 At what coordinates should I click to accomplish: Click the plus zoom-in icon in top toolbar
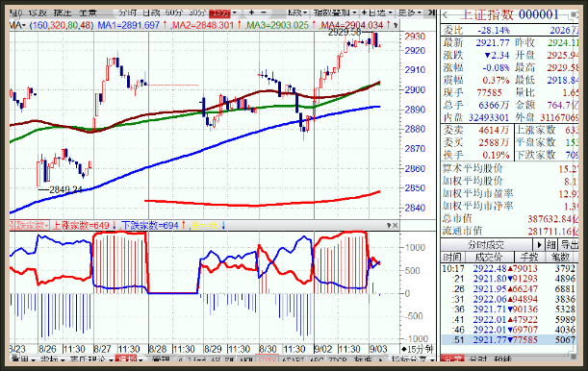point(251,12)
